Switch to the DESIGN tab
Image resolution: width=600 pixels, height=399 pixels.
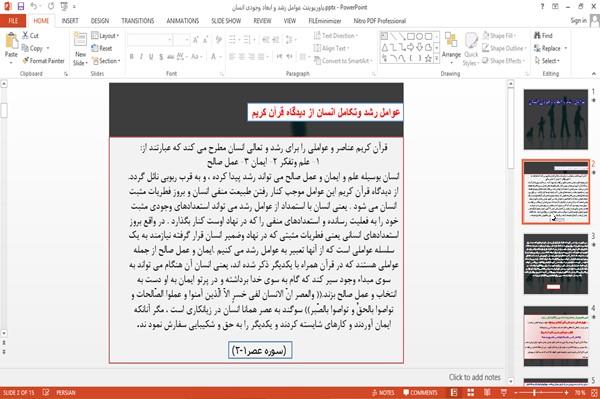tap(100, 21)
